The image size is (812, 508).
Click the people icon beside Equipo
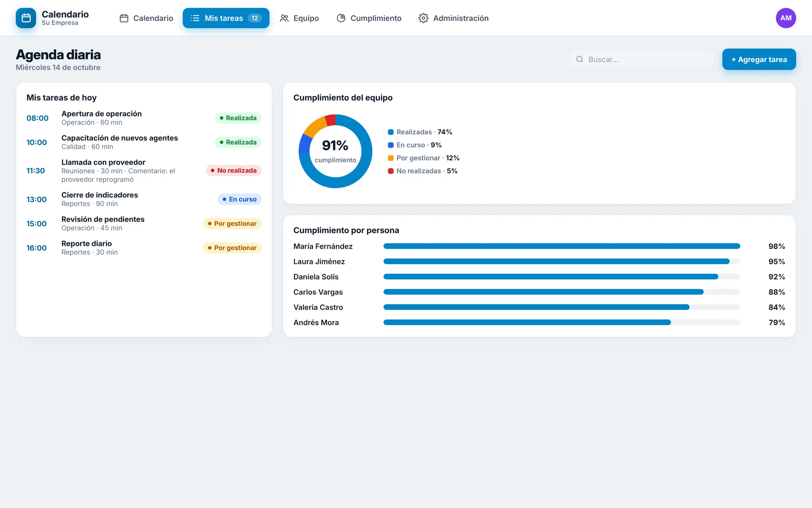tap(284, 18)
